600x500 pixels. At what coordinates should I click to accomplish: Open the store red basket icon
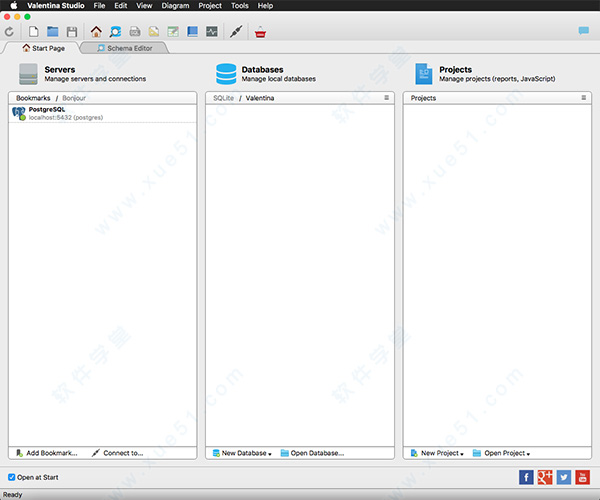point(260,32)
